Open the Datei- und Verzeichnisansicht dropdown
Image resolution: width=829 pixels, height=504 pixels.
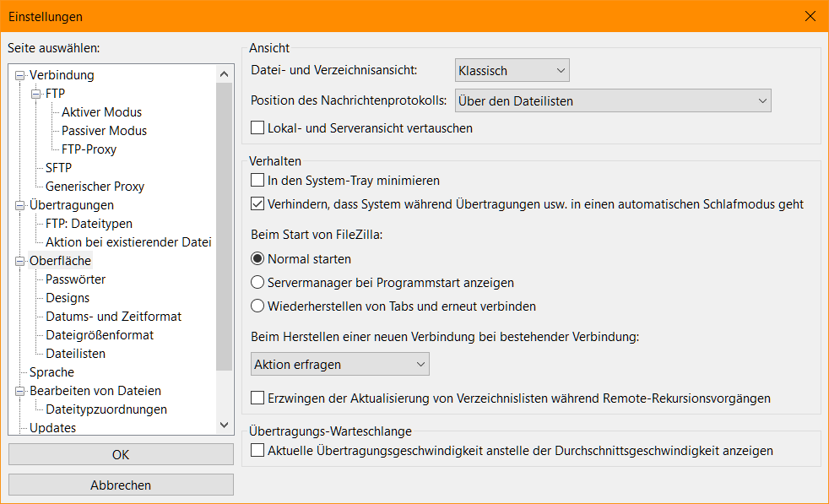tap(512, 70)
